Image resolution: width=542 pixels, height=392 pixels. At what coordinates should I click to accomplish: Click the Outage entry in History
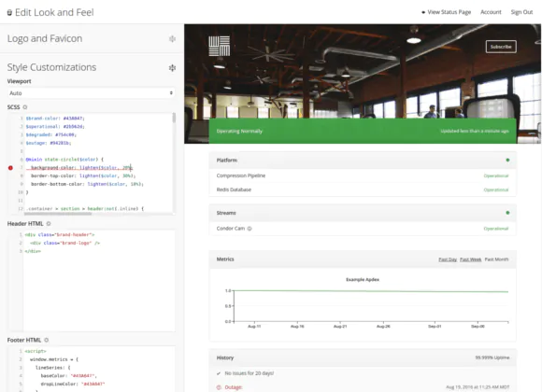(234, 387)
